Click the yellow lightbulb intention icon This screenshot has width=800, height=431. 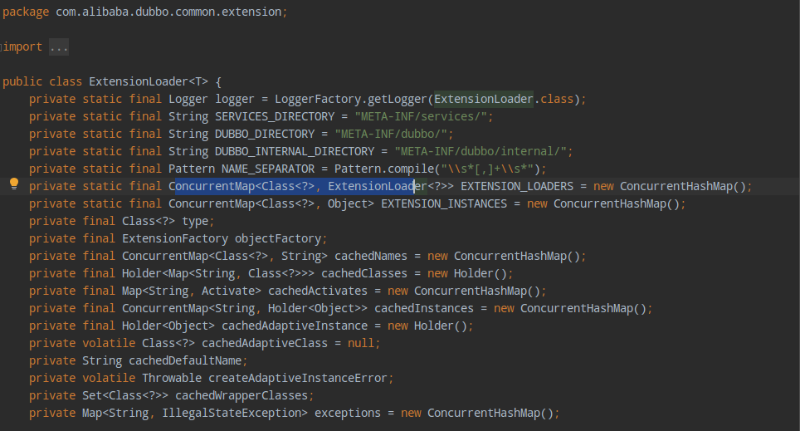coord(14,184)
